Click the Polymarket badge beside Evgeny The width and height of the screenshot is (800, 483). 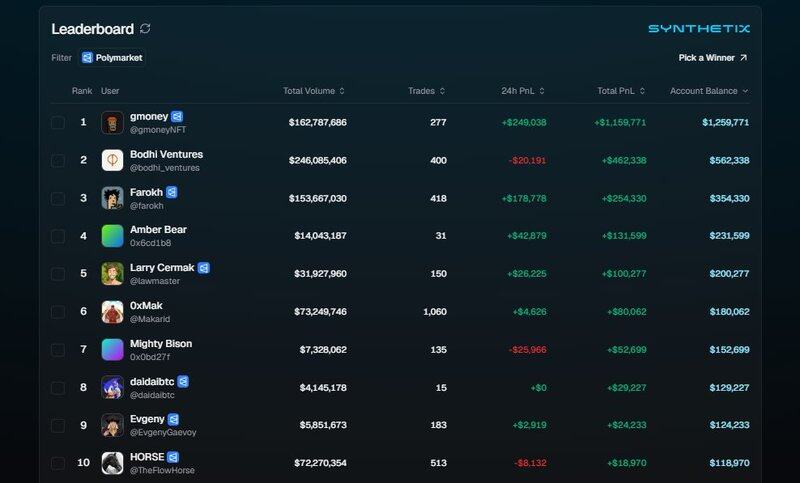(x=173, y=419)
